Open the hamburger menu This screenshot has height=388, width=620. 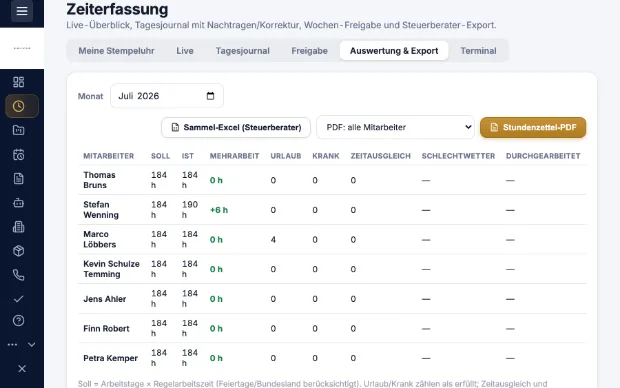22,11
